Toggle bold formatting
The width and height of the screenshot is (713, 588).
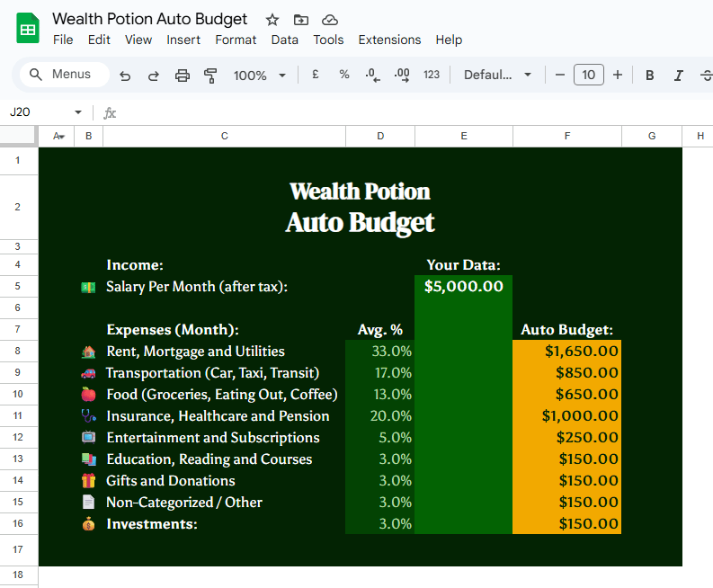(649, 76)
